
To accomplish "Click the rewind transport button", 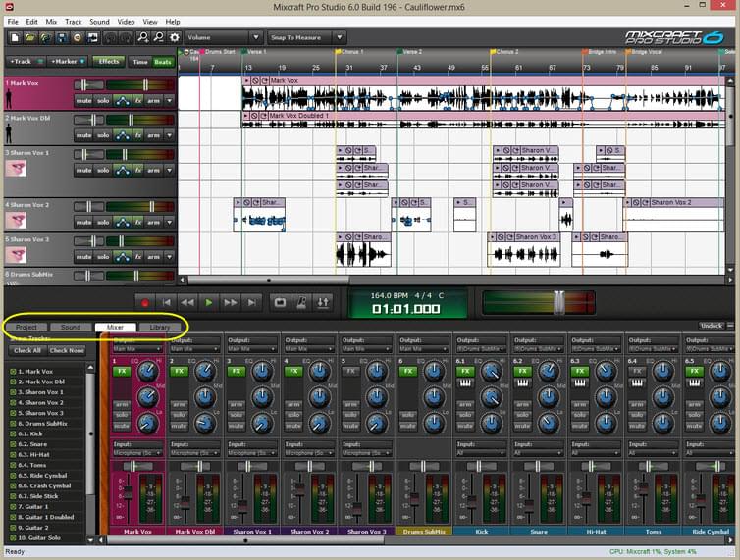I will click(x=187, y=303).
